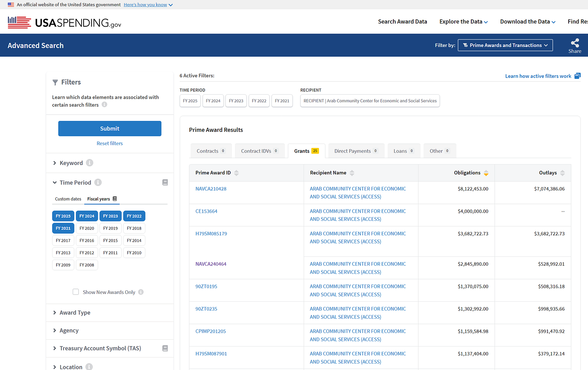The width and height of the screenshot is (588, 370).
Task: Click the Treasury Account Symbol glossary icon
Action: click(x=165, y=348)
